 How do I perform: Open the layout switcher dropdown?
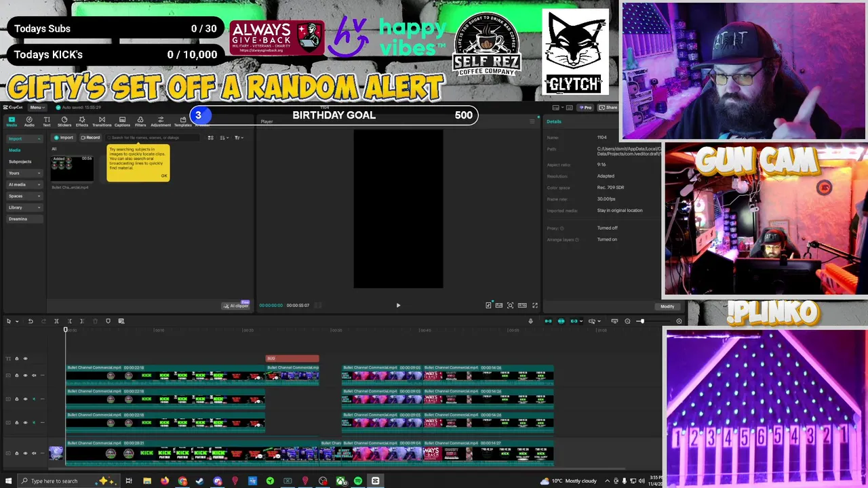(557, 107)
